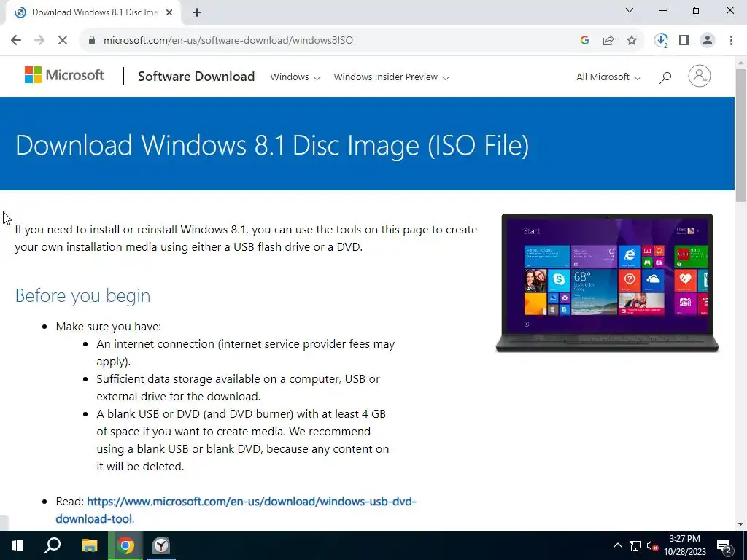Viewport: 747px width, 560px height.
Task: Click the 'If you need to install or reinstall' paragraph
Action: [246, 238]
